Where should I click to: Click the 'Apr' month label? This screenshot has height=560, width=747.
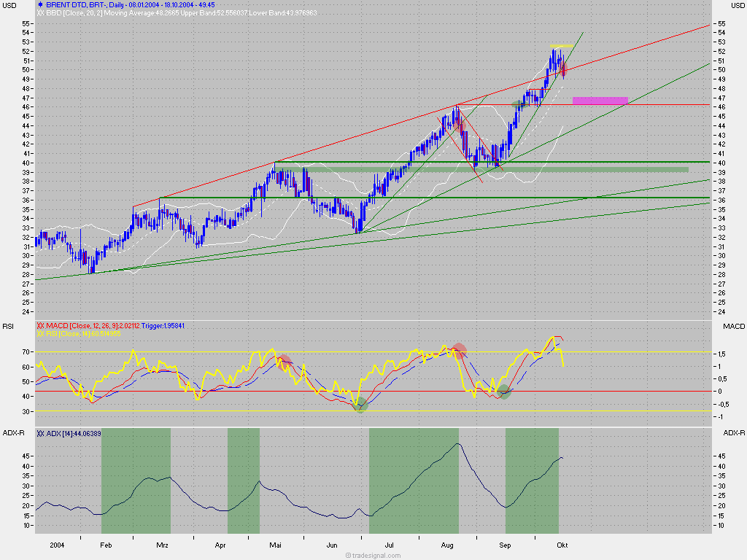(220, 545)
